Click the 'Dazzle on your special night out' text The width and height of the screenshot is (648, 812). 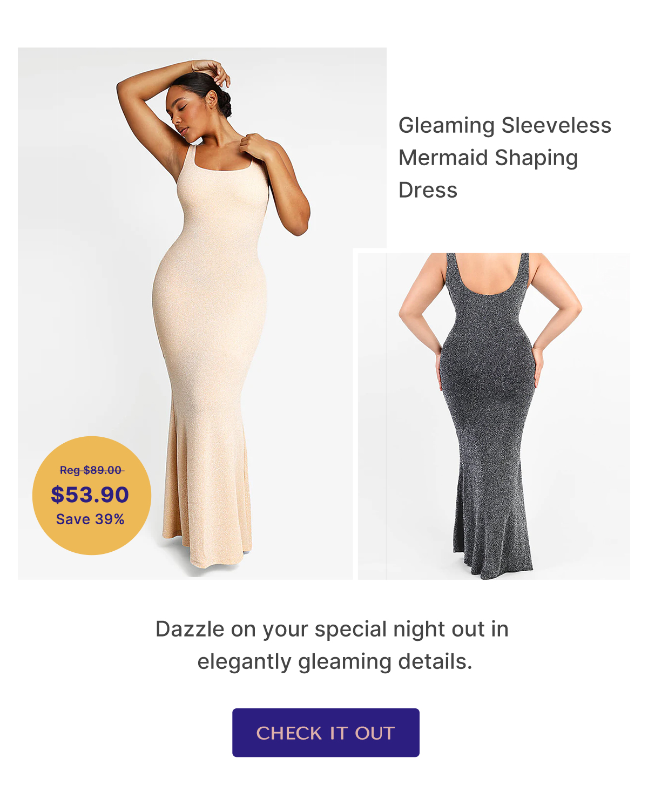click(332, 629)
